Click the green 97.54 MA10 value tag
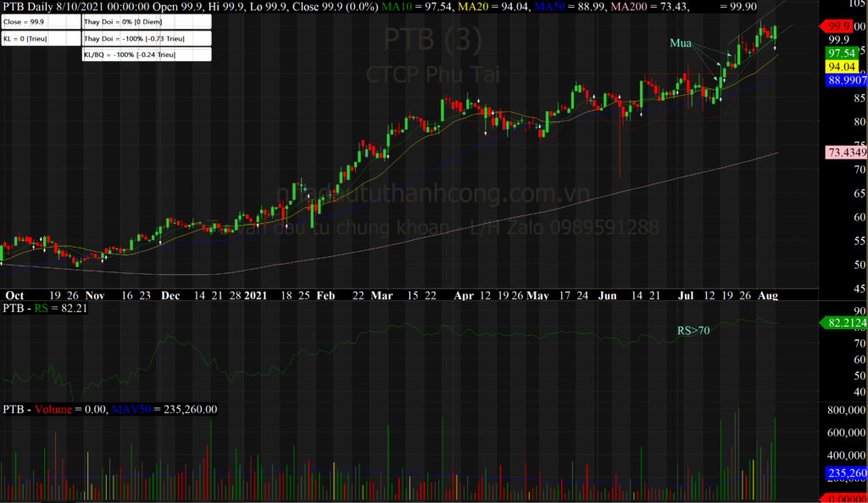 (x=839, y=53)
